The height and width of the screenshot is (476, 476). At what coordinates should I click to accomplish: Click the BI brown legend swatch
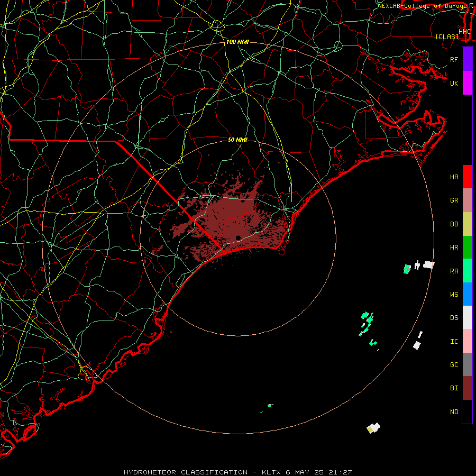(x=467, y=388)
